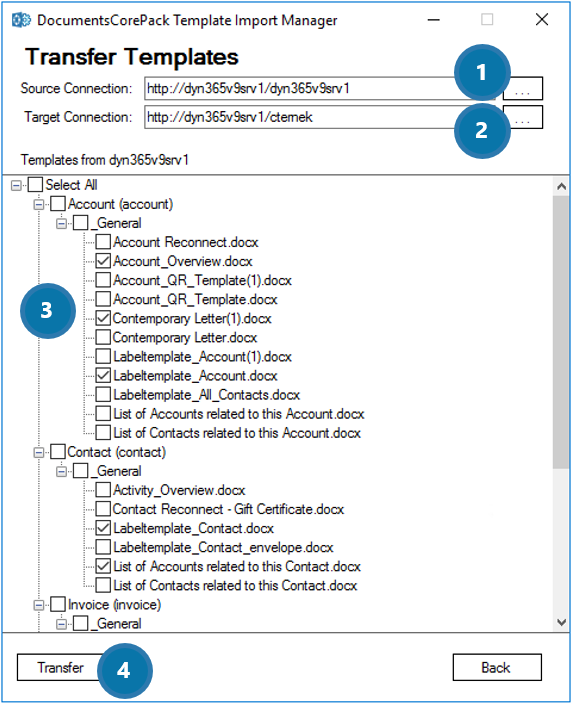The height and width of the screenshot is (704, 572).
Task: Uncheck Account_Overview.docx
Action: (x=103, y=261)
